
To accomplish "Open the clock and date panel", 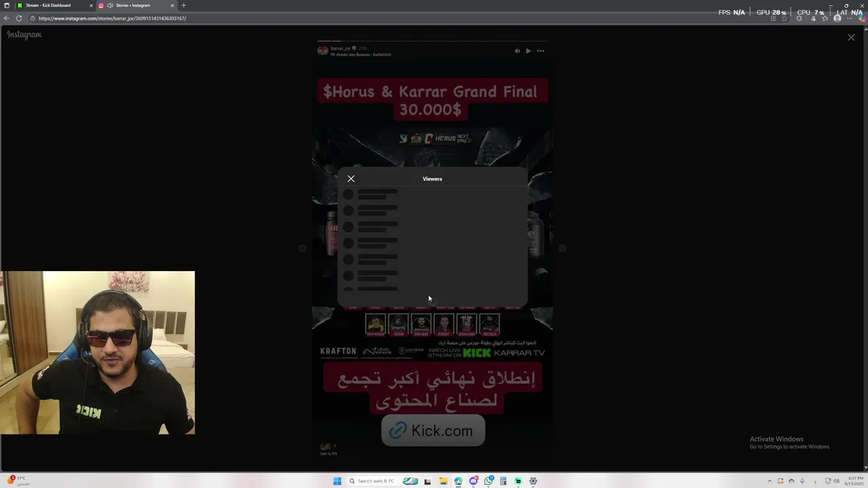I will (x=854, y=481).
